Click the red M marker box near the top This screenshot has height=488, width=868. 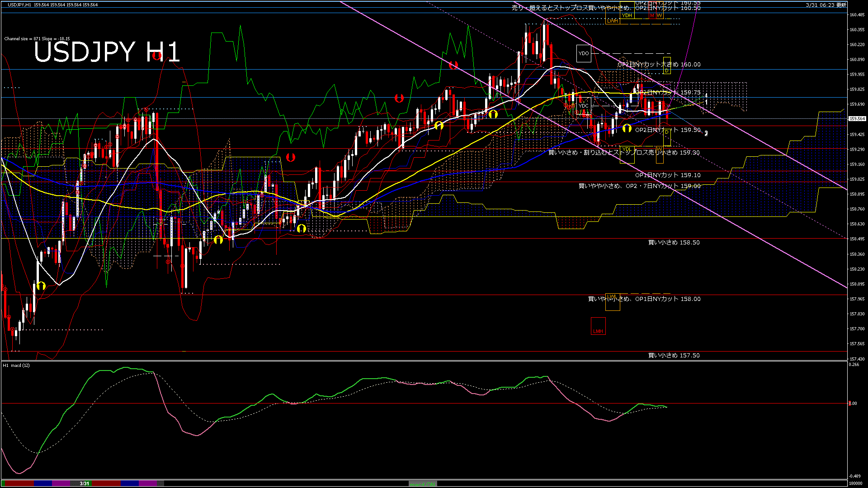(x=652, y=15)
